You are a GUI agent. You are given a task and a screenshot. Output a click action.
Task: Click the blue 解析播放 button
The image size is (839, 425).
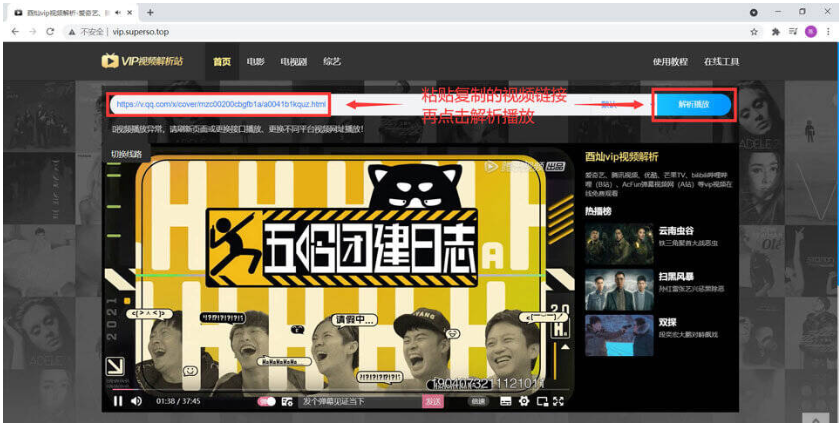click(694, 104)
